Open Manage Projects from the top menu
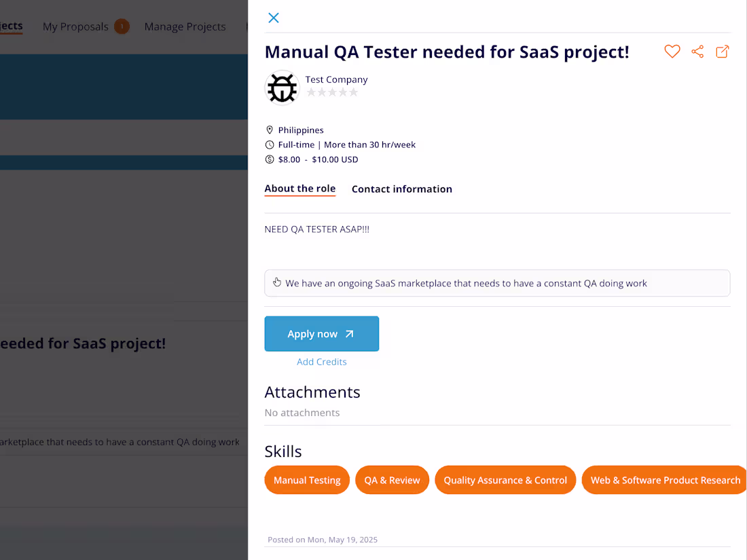747x560 pixels. coord(185,26)
